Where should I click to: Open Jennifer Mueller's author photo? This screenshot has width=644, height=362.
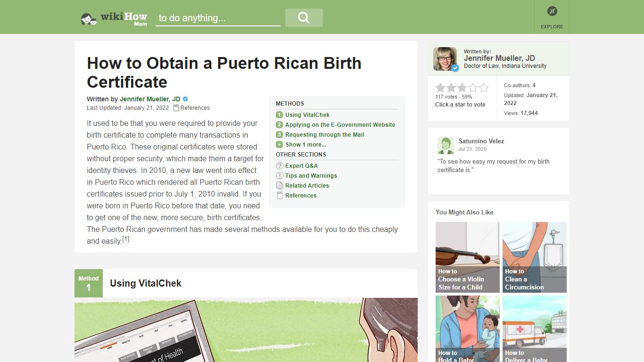445,59
